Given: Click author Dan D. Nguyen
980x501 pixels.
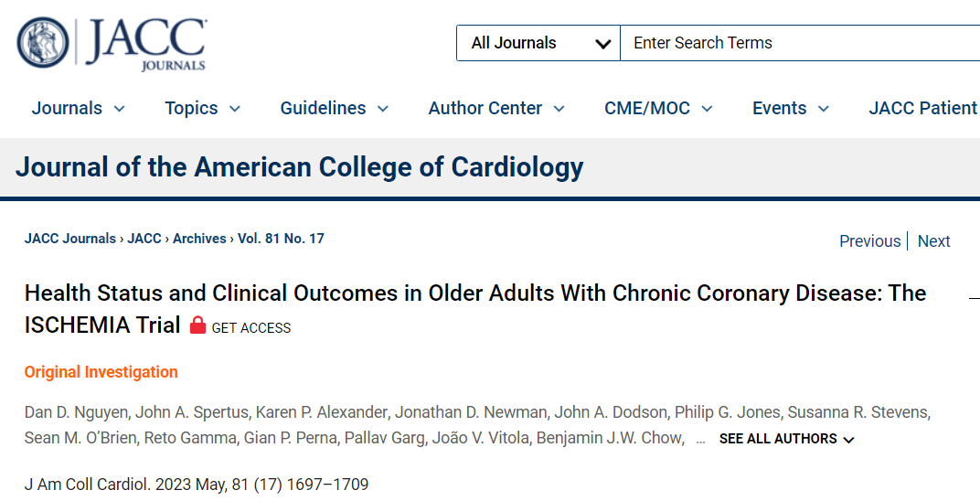Looking at the screenshot, I should (x=76, y=412).
